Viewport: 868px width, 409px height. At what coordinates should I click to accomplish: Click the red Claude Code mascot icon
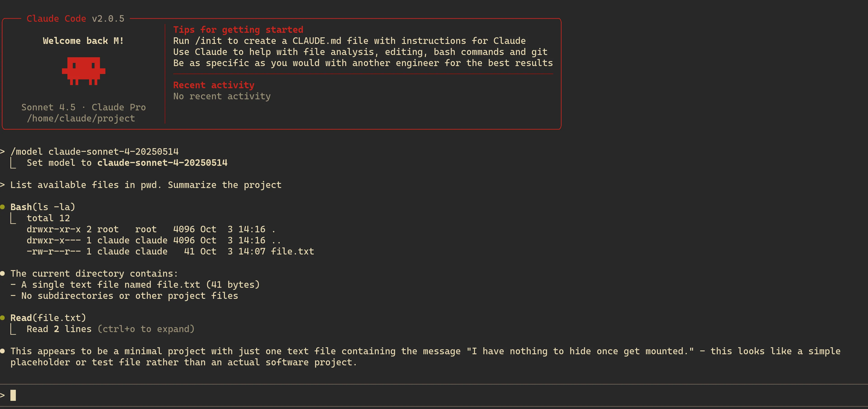click(x=83, y=71)
